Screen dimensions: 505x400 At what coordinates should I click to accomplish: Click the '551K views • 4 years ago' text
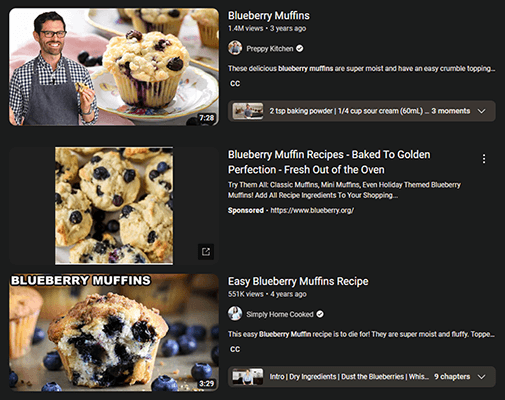(267, 294)
